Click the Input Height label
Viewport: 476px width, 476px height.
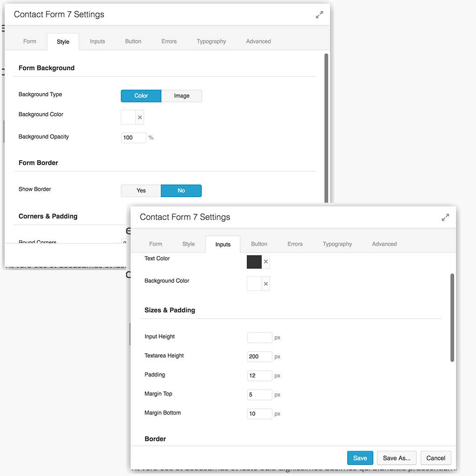159,337
